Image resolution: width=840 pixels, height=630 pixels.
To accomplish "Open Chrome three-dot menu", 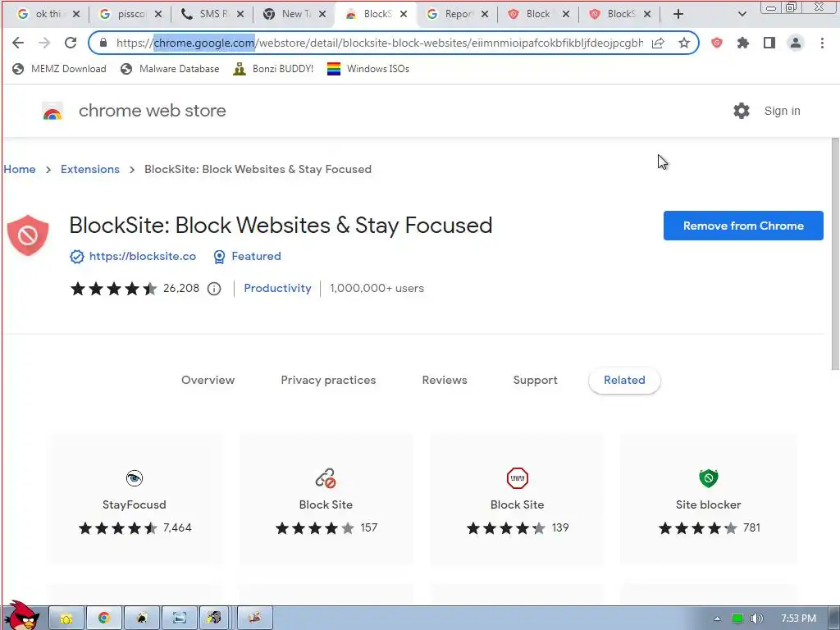I will point(822,43).
